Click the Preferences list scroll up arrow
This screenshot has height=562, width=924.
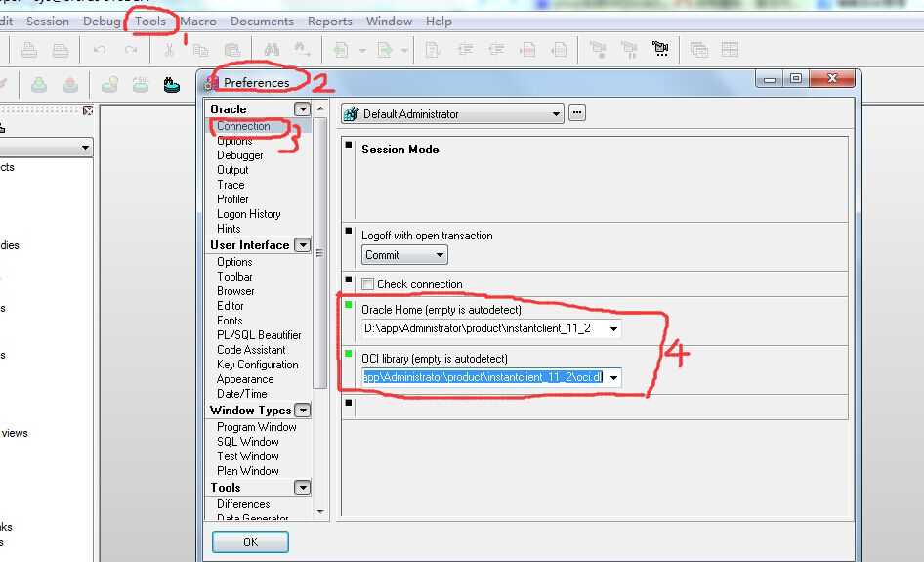320,109
